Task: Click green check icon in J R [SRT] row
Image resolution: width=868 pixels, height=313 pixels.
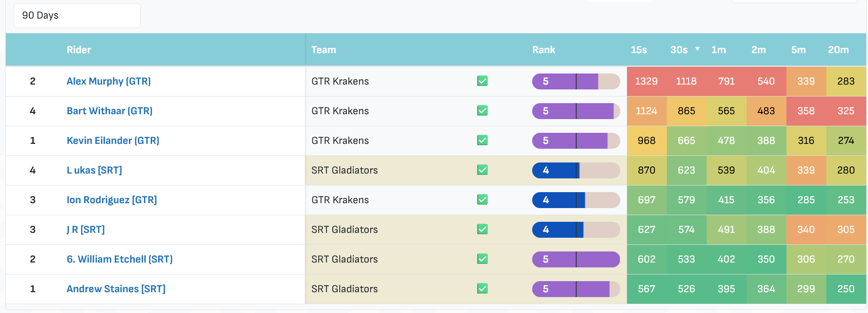Action: [x=483, y=229]
